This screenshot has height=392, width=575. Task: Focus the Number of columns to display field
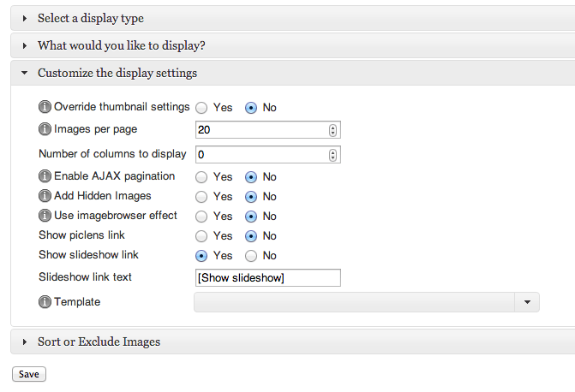click(x=268, y=155)
